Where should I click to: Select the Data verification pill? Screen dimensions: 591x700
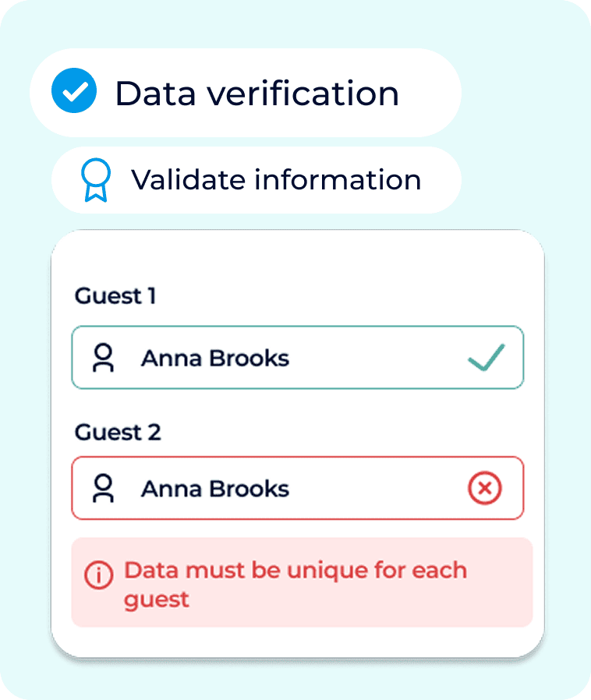click(246, 93)
